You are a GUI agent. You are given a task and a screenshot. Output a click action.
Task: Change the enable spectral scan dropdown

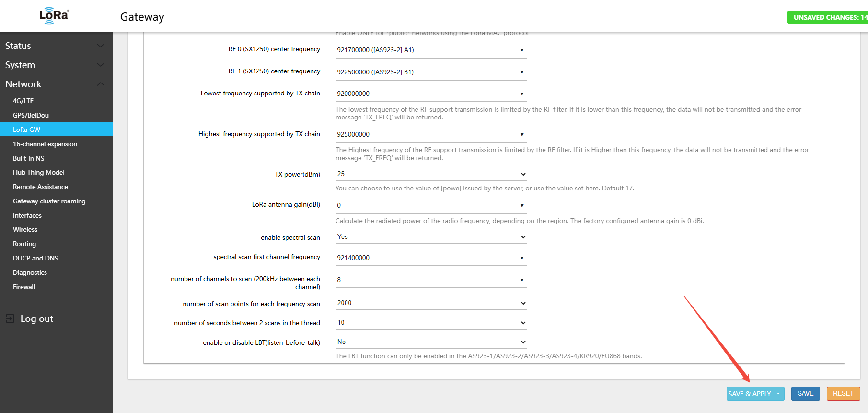click(431, 237)
